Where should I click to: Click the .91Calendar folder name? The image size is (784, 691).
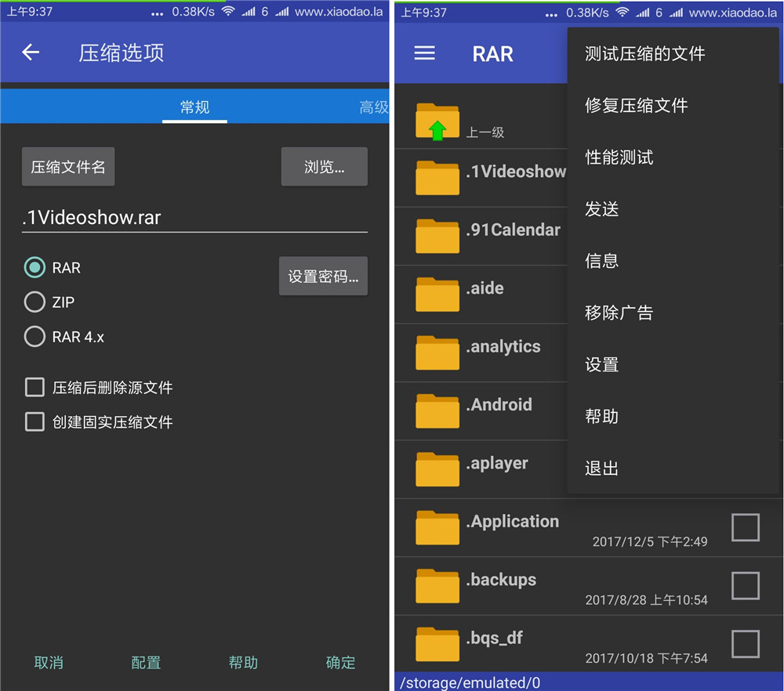click(x=513, y=230)
